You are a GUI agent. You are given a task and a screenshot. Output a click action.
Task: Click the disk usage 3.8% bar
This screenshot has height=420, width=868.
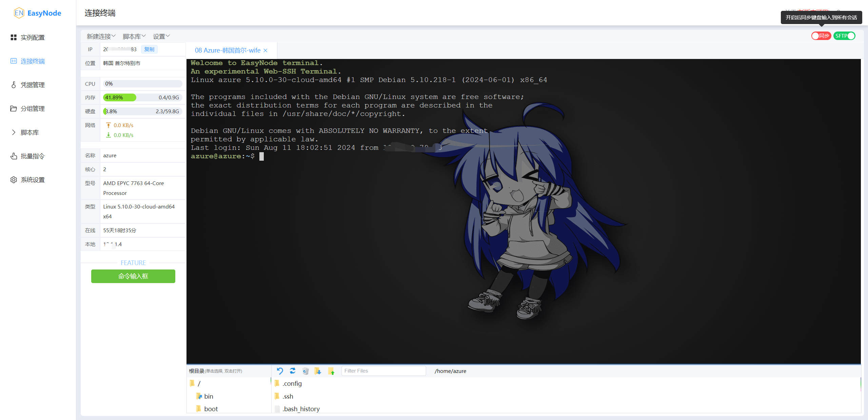pos(142,111)
